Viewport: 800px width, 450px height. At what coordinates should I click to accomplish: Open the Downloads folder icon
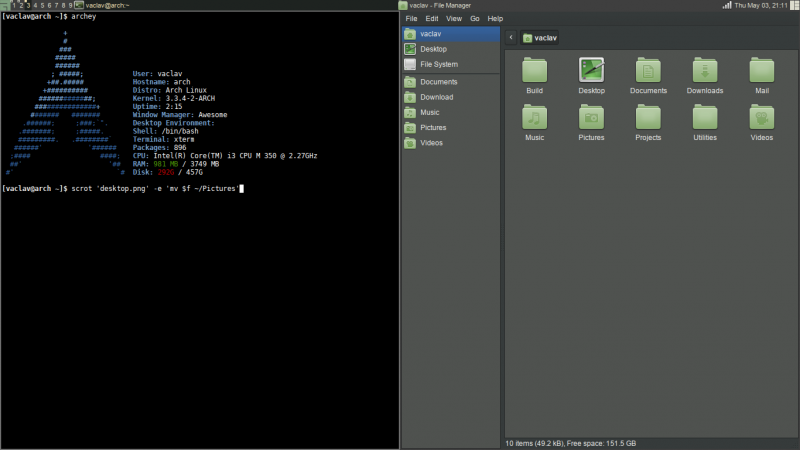[705, 71]
